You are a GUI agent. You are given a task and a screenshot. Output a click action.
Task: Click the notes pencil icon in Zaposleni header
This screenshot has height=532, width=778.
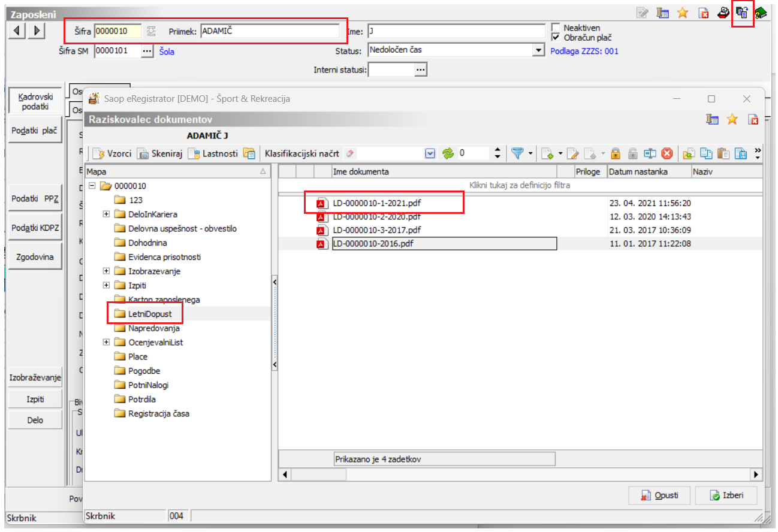pyautogui.click(x=642, y=13)
